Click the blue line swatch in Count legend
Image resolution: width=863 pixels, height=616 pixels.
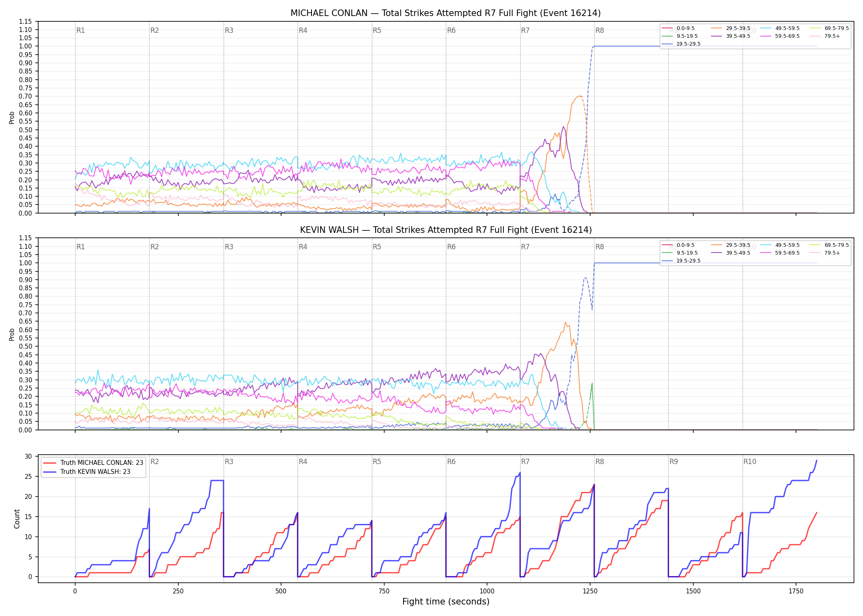50,472
